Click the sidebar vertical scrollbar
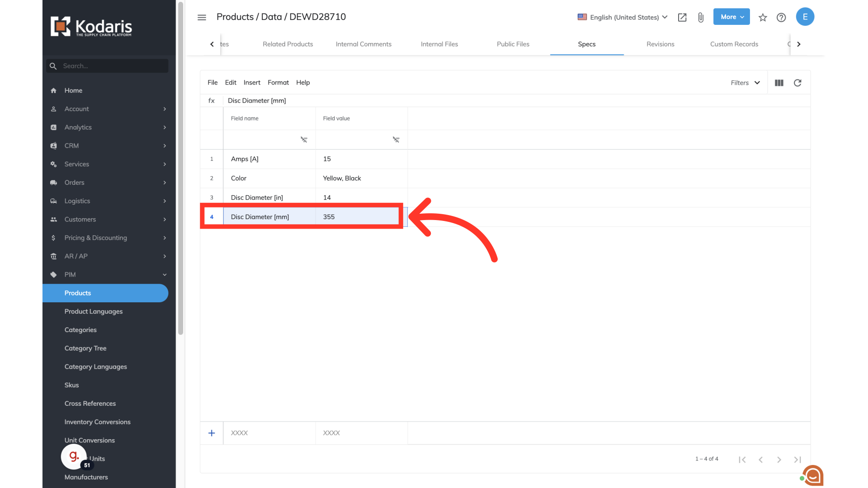This screenshot has width=868, height=488. point(181,167)
